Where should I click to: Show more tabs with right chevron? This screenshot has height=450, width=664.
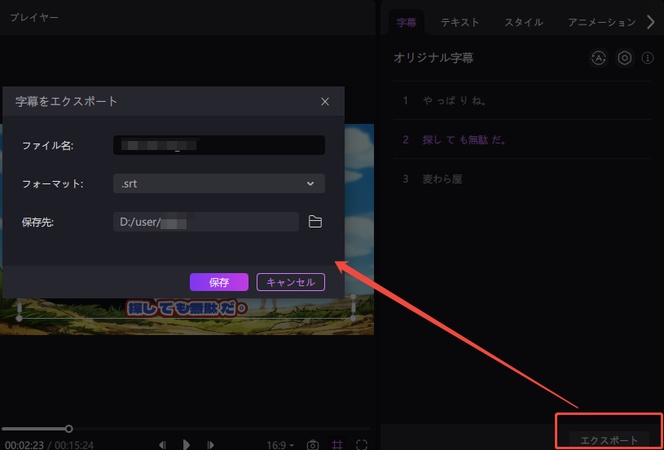click(x=651, y=22)
